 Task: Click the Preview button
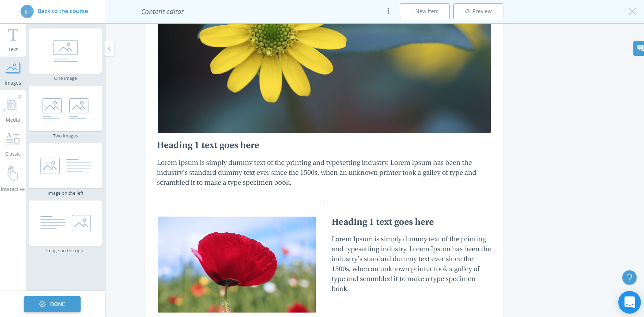click(478, 11)
